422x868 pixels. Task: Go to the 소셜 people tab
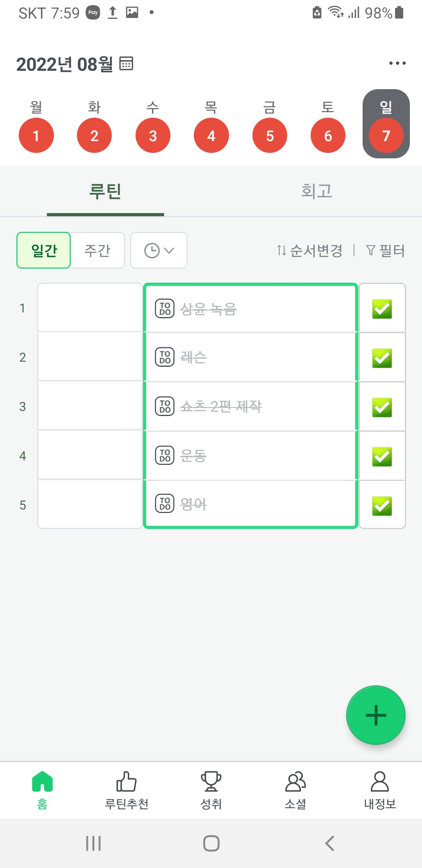coord(295,789)
